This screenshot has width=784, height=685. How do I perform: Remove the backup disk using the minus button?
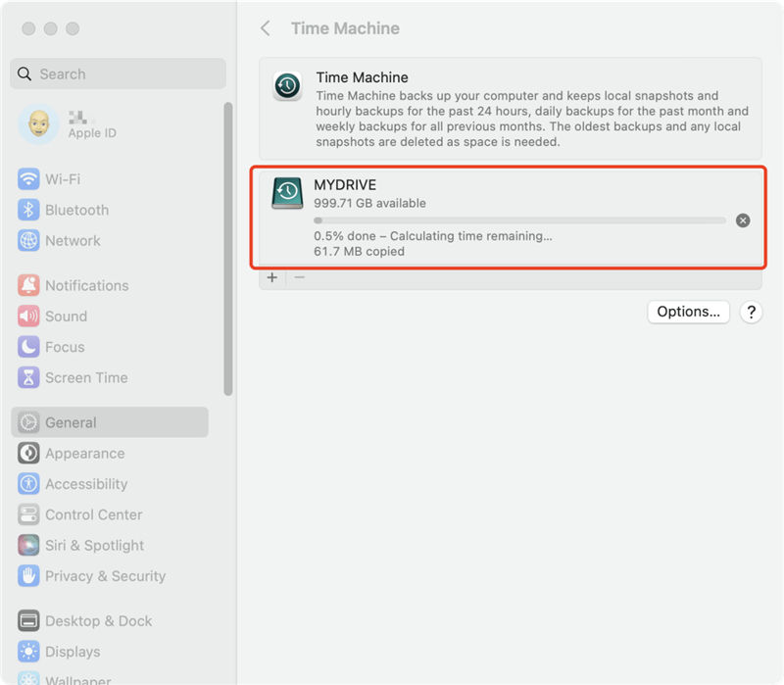tap(300, 277)
